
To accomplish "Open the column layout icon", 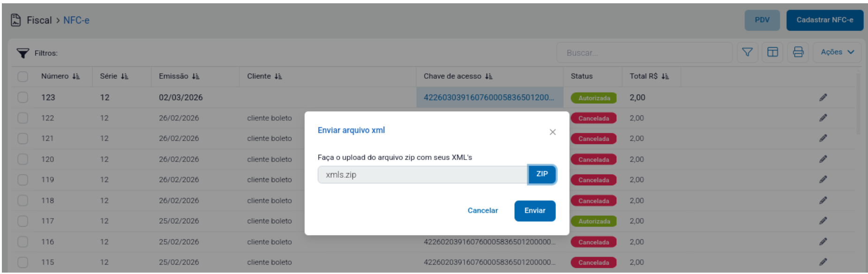I will [772, 52].
